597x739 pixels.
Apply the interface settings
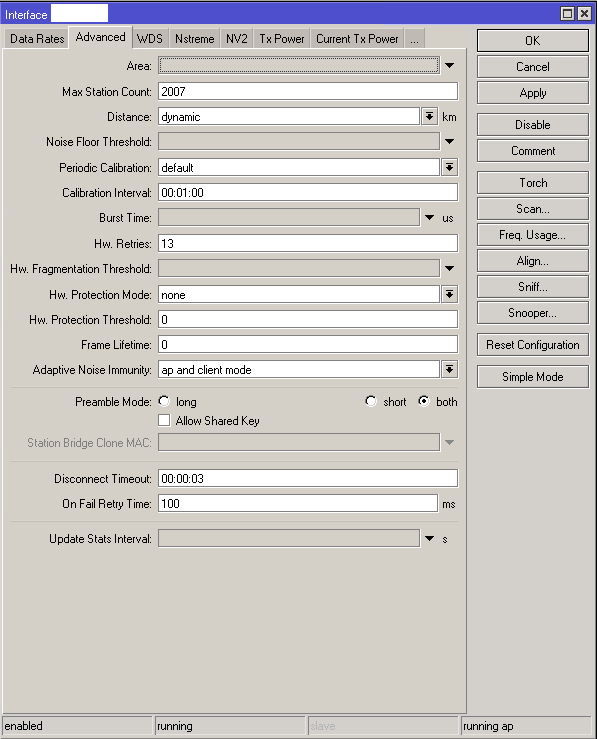[532, 93]
